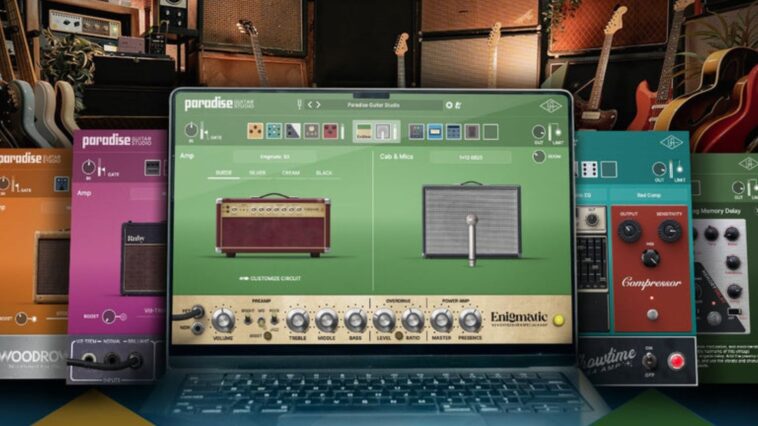Image resolution: width=758 pixels, height=426 pixels.
Task: Toggle the preamp Boost button
Action: pos(267,336)
